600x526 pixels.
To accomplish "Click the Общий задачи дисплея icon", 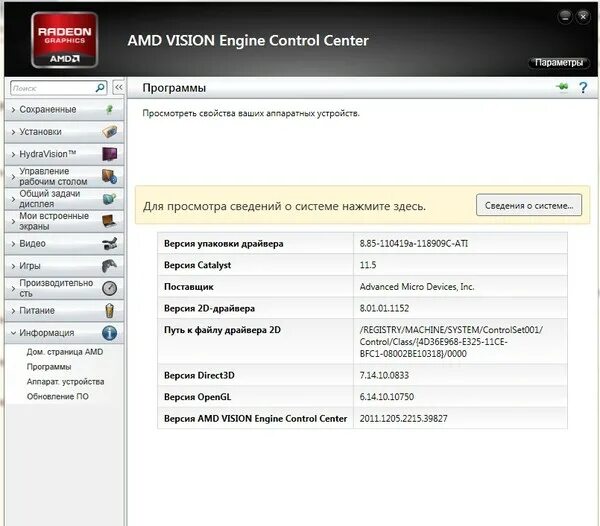I will 109,199.
